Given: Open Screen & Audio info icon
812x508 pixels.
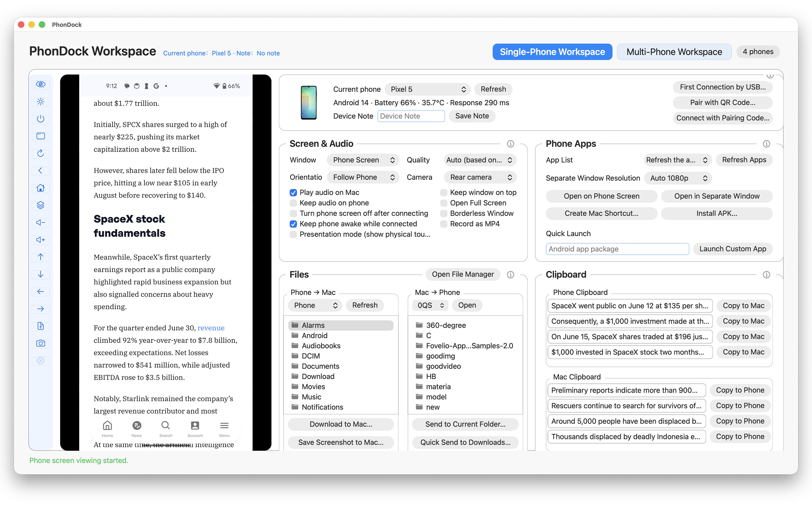Looking at the screenshot, I should click(510, 144).
